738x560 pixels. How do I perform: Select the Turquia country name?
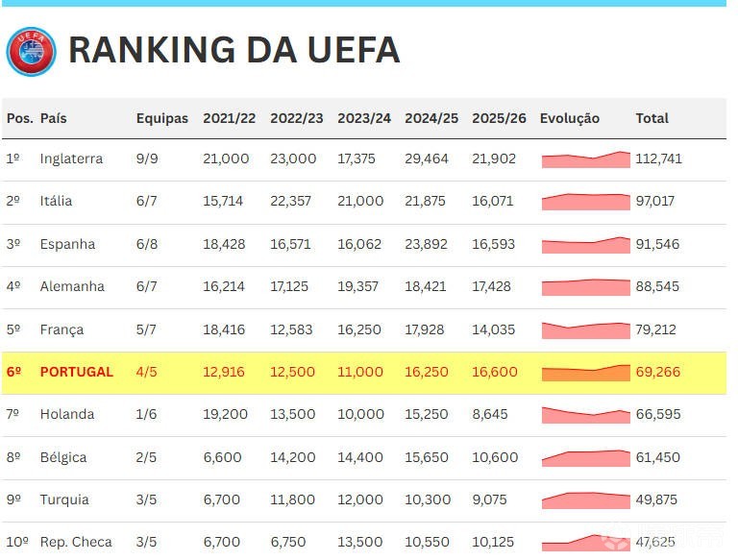click(64, 499)
